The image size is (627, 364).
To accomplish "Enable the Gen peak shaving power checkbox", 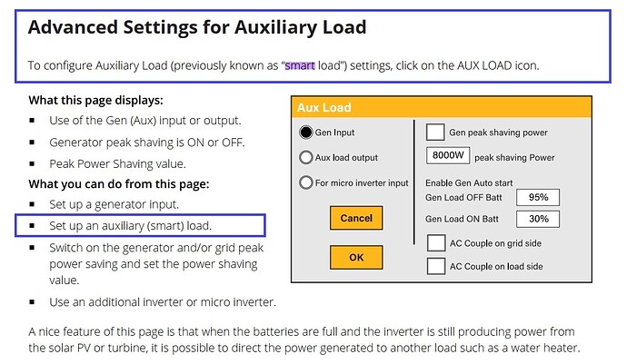I will (435, 133).
